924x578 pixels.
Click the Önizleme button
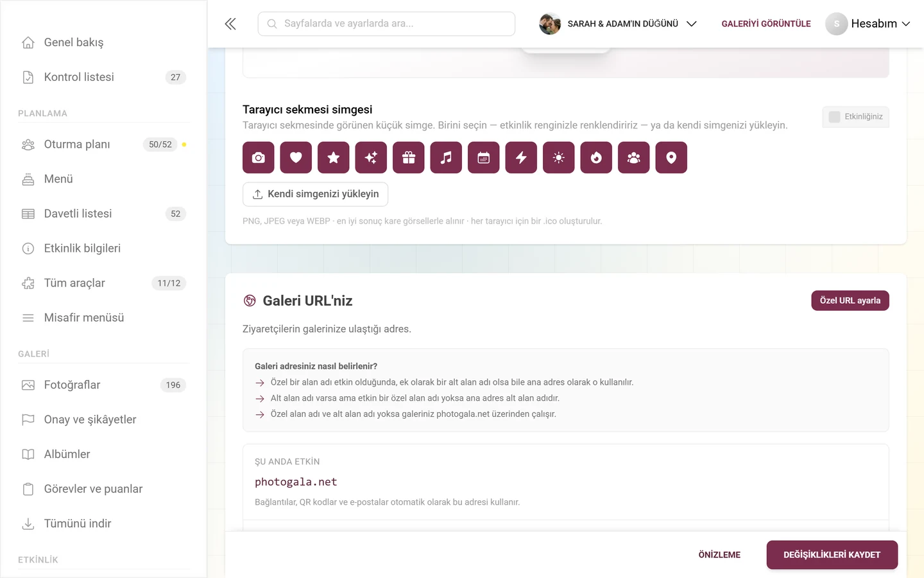coord(719,555)
